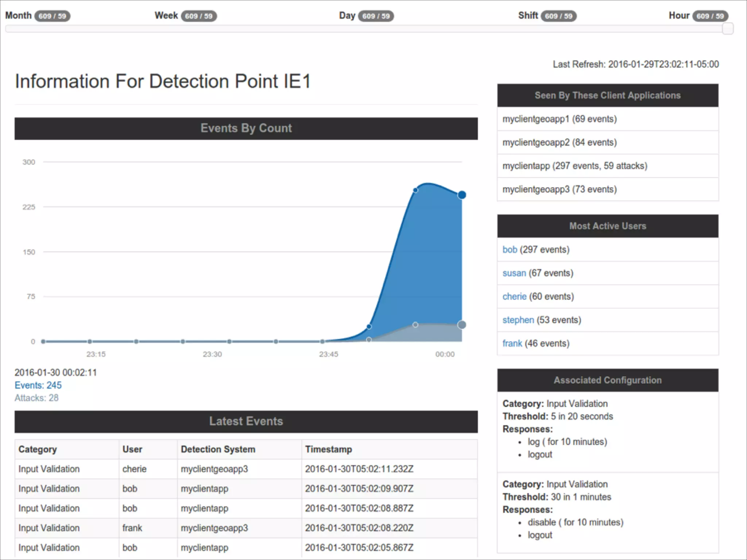Open user stephen's detail link
Screen dimensions: 747x560
tap(518, 320)
